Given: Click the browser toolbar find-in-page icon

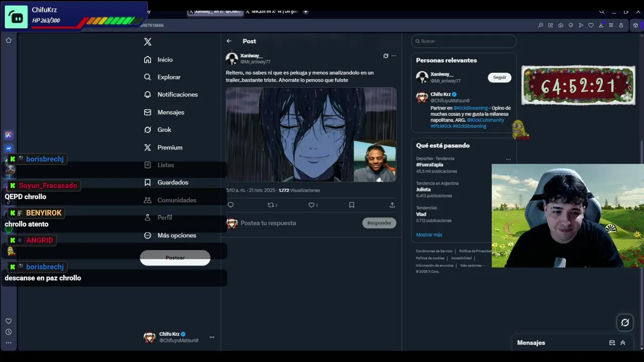Looking at the screenshot, I should click(x=541, y=25).
